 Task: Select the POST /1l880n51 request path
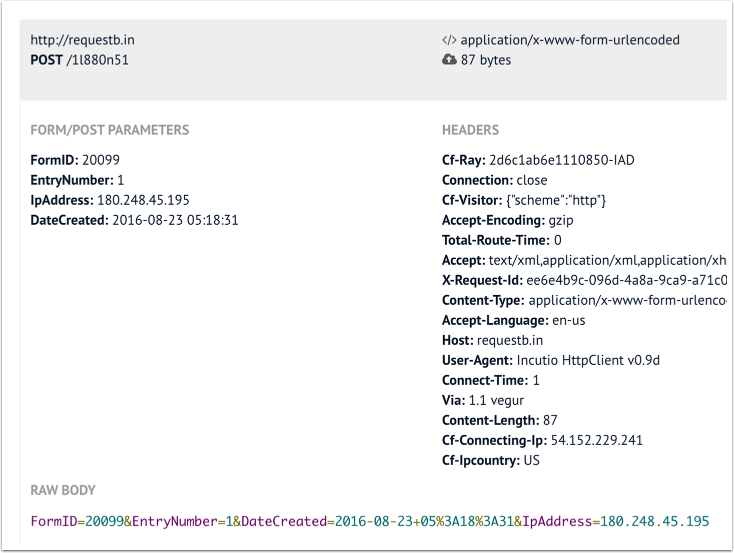80,60
